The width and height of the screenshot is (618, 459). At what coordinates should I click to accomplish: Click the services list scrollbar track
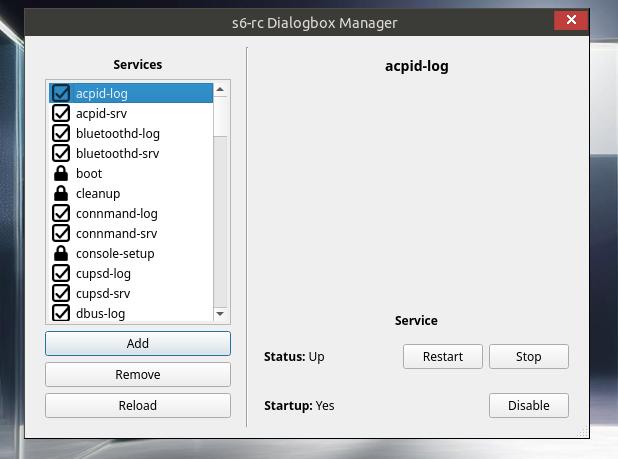pos(220,221)
